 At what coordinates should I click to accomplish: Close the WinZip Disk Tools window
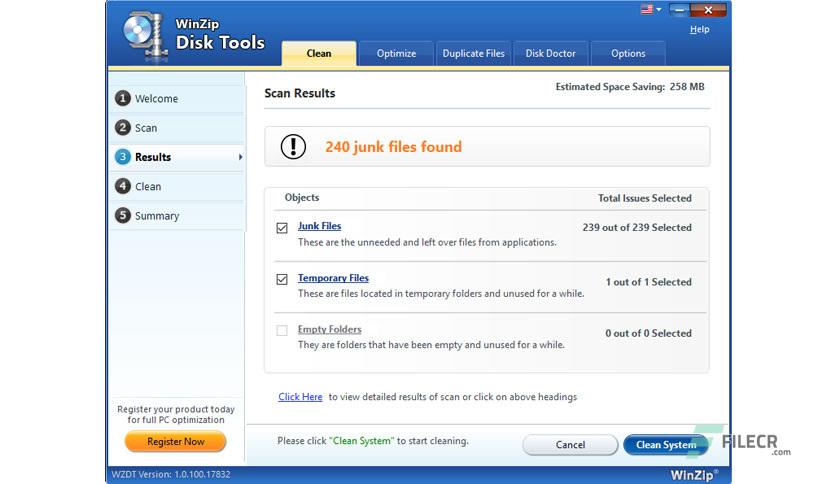click(x=708, y=10)
